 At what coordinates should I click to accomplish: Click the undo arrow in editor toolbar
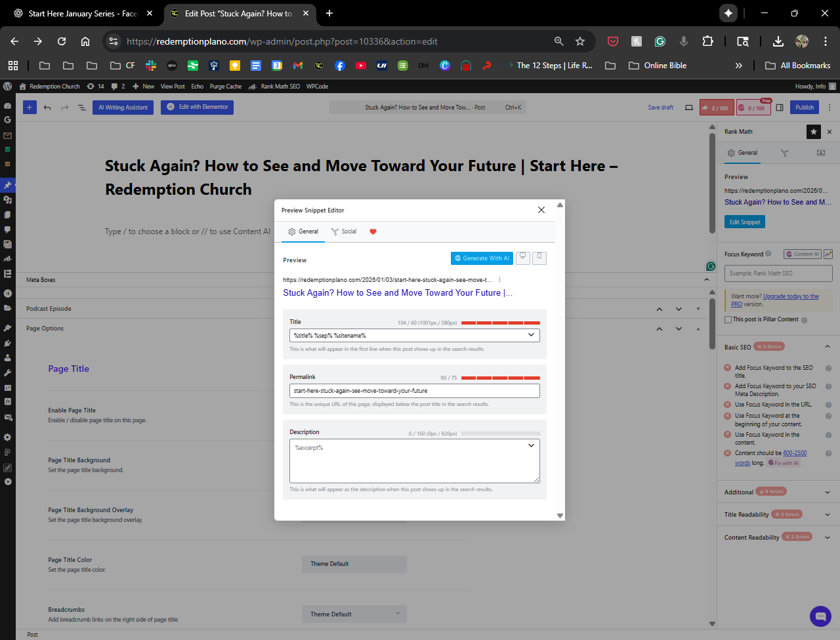47,108
